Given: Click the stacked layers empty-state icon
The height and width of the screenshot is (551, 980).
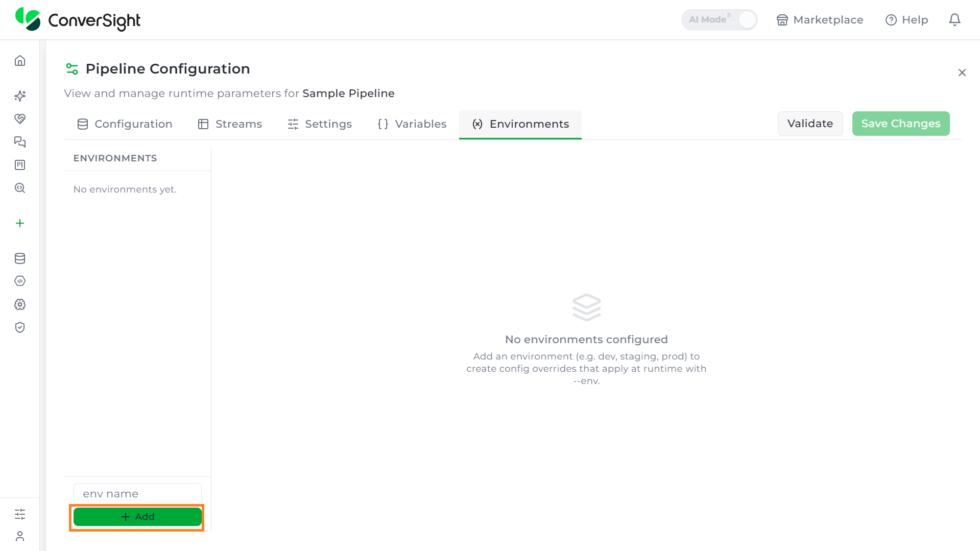Looking at the screenshot, I should [x=587, y=307].
